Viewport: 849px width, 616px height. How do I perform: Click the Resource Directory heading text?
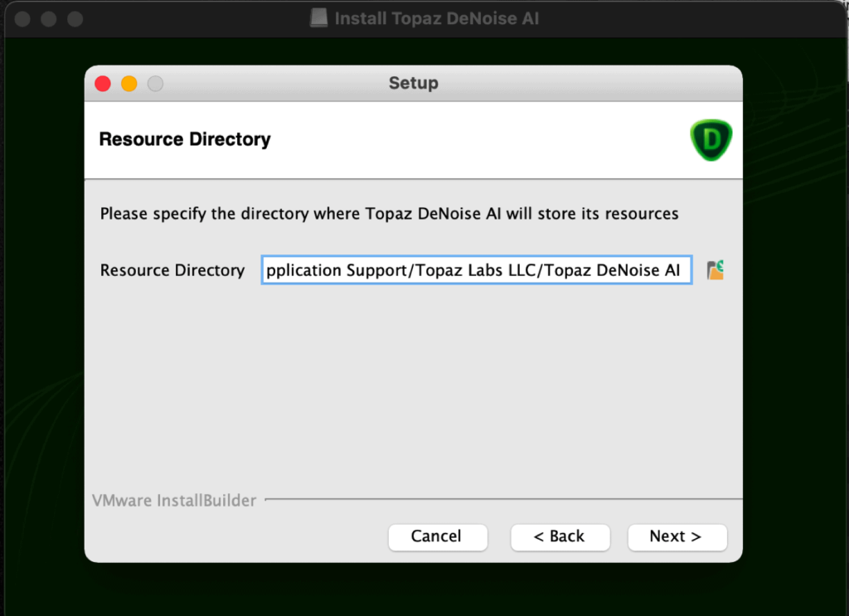184,139
